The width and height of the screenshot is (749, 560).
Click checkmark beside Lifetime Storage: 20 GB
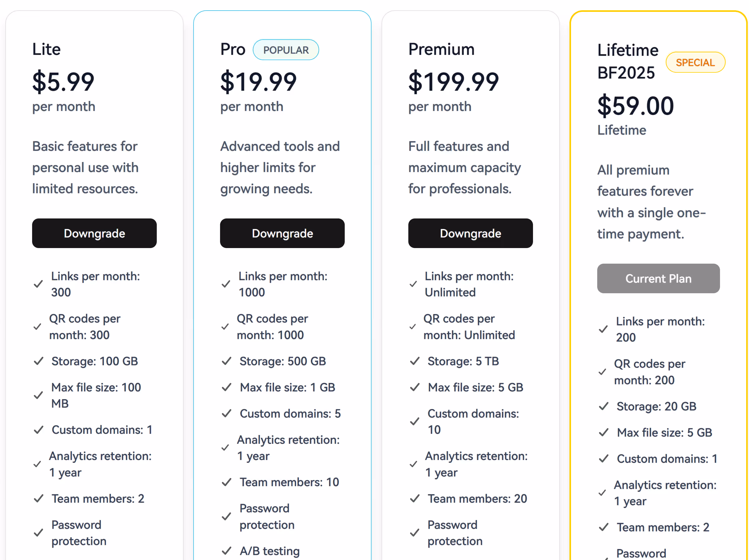coord(603,406)
